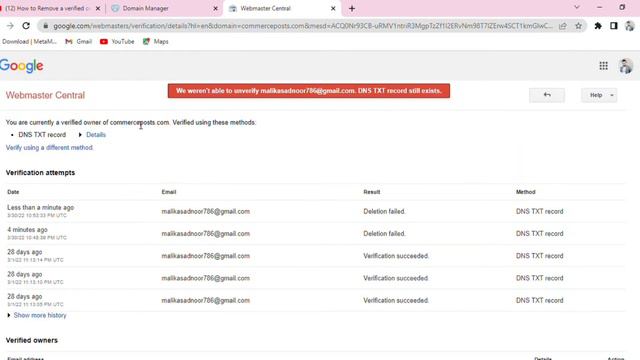Viewport: 640px width, 360px height.
Task: Click the Verified owners heading
Action: point(32,340)
